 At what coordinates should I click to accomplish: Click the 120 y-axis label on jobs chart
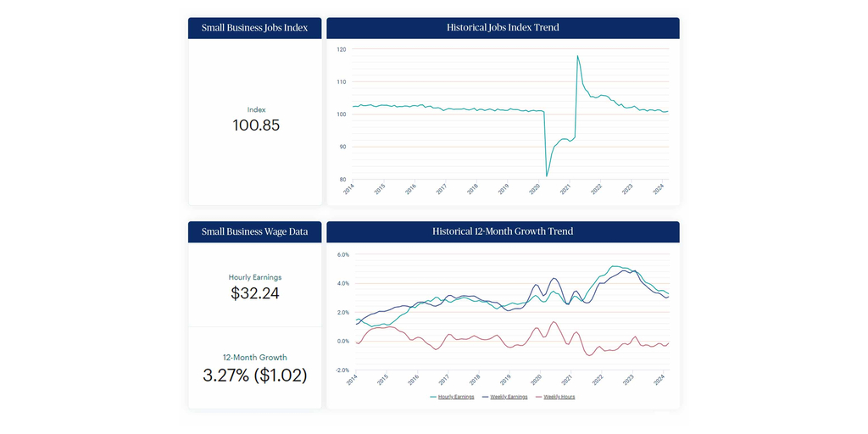click(x=341, y=49)
